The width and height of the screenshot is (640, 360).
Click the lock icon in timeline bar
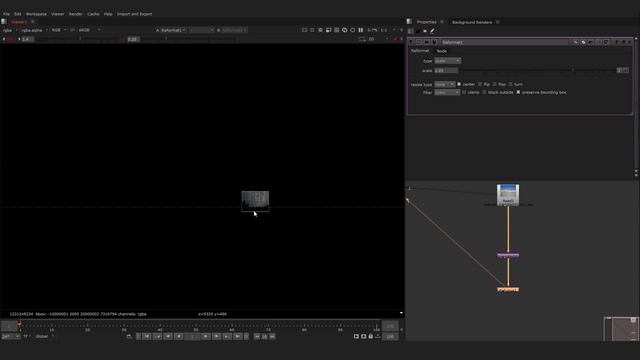point(371,336)
